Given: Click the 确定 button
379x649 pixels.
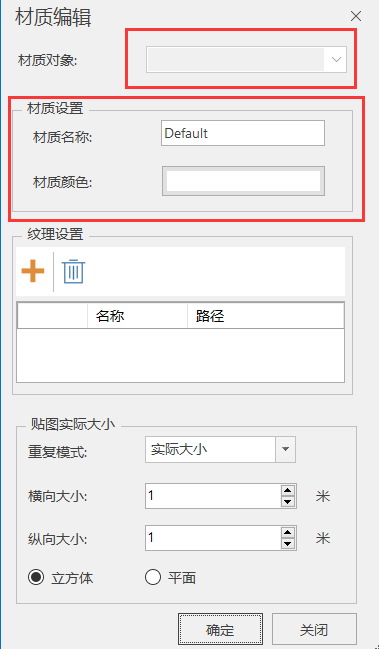Looking at the screenshot, I should click(x=221, y=630).
